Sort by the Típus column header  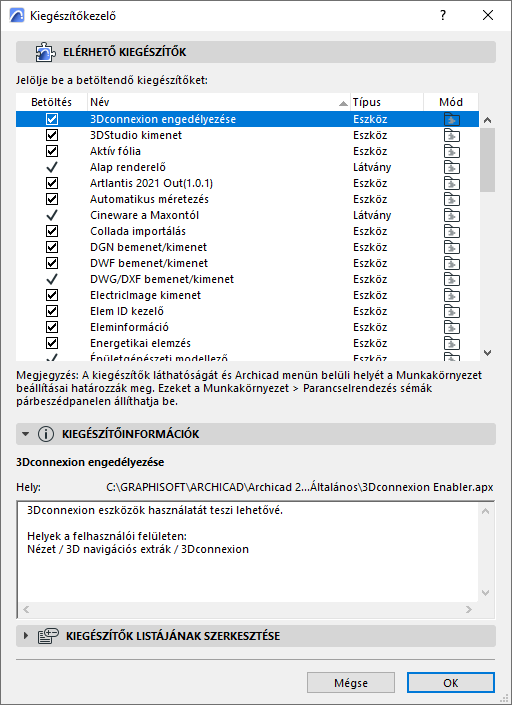387,103
